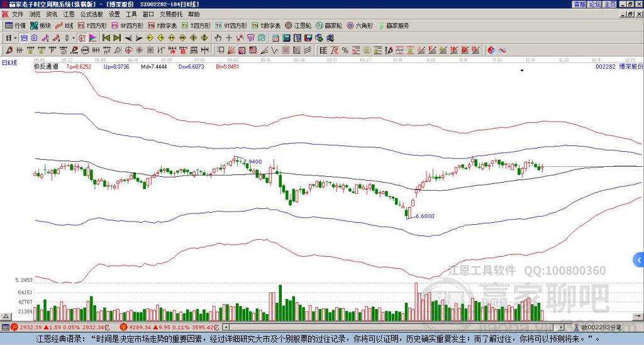
Task: Open the 收002282分笔 tick panel
Action: tap(601, 328)
